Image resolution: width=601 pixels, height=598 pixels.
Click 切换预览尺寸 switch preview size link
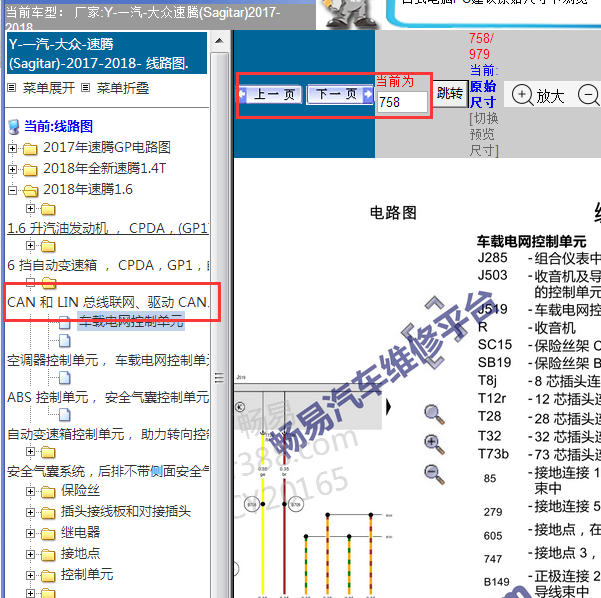click(484, 134)
